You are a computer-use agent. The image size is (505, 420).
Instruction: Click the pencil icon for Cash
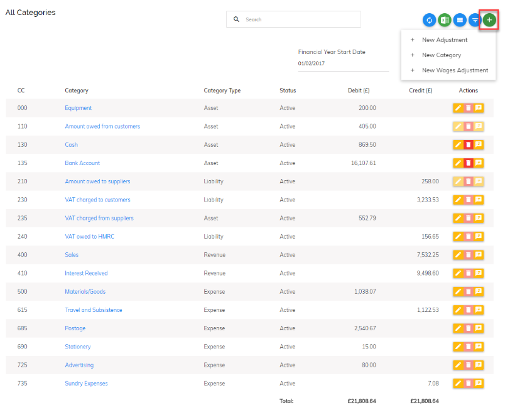click(x=458, y=144)
